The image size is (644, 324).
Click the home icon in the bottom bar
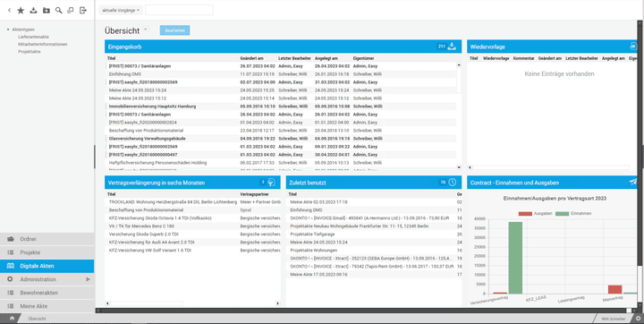point(12,319)
